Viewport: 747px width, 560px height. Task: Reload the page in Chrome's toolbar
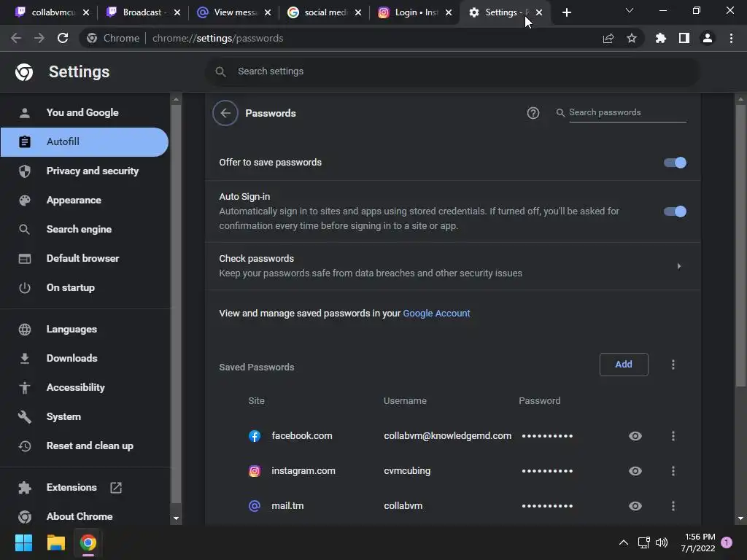click(x=63, y=38)
